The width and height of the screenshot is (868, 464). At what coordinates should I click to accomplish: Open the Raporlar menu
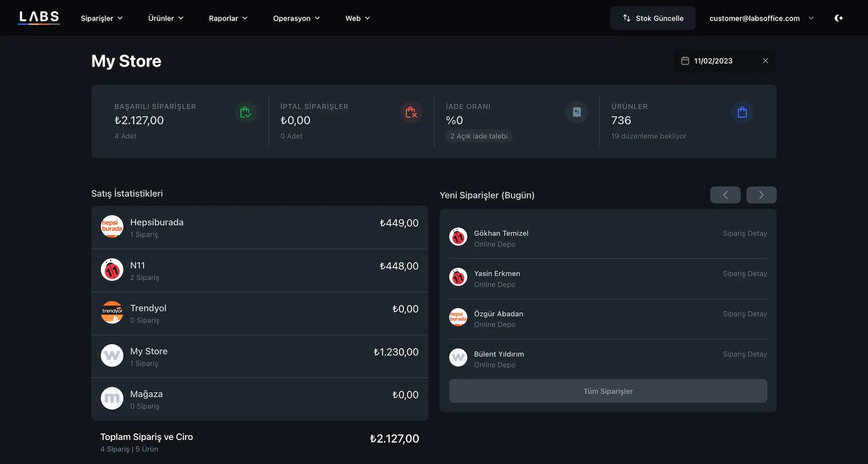[x=227, y=18]
